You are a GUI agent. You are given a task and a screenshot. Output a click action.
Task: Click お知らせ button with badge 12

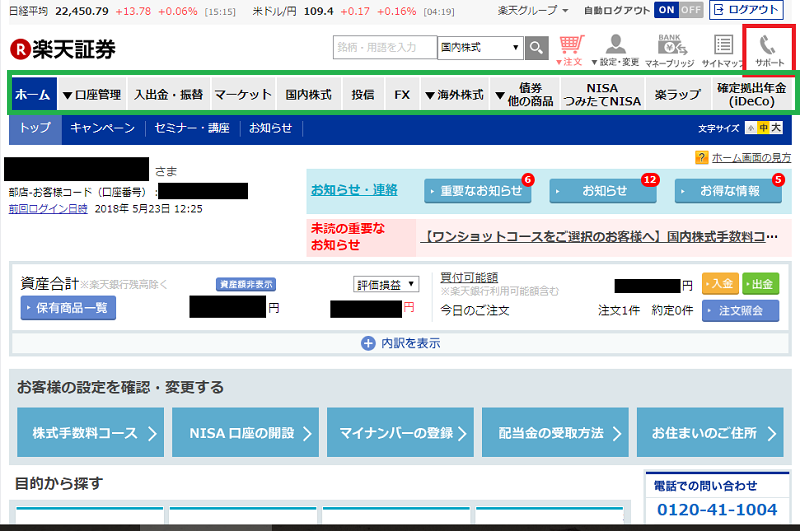click(603, 191)
